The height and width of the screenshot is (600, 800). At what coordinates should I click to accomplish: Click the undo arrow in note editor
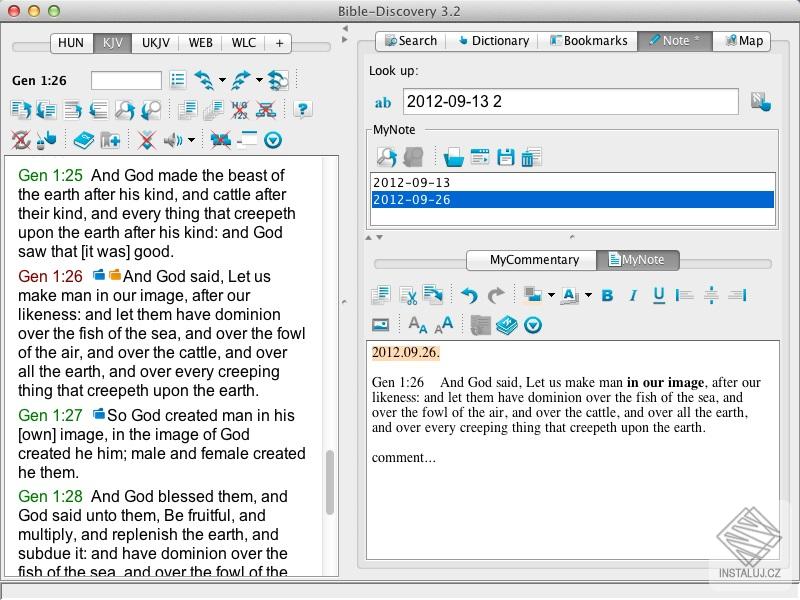coord(469,295)
